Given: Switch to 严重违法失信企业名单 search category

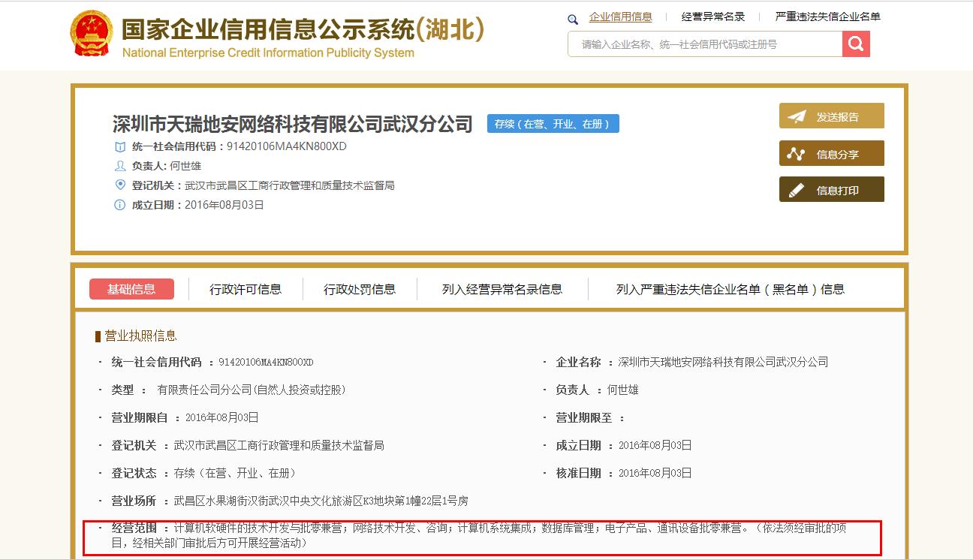Looking at the screenshot, I should (828, 17).
